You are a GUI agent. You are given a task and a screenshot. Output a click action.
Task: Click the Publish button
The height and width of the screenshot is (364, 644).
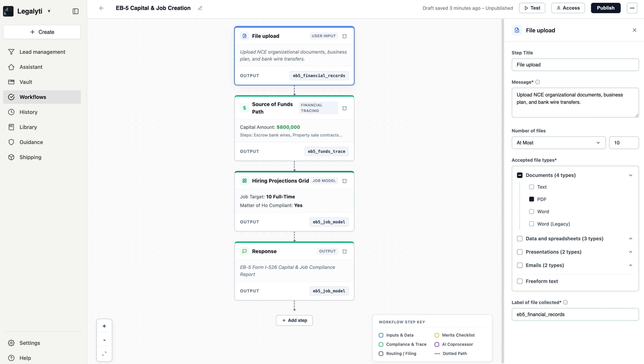(x=605, y=8)
